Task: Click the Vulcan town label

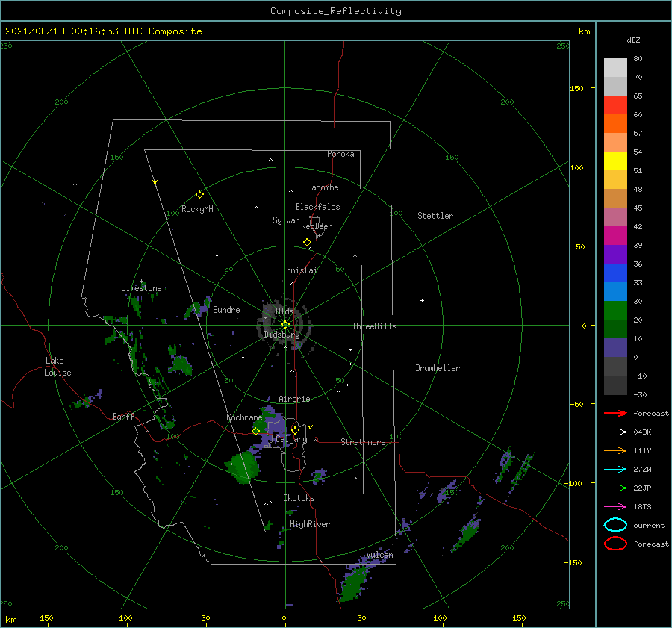Action: pyautogui.click(x=380, y=555)
